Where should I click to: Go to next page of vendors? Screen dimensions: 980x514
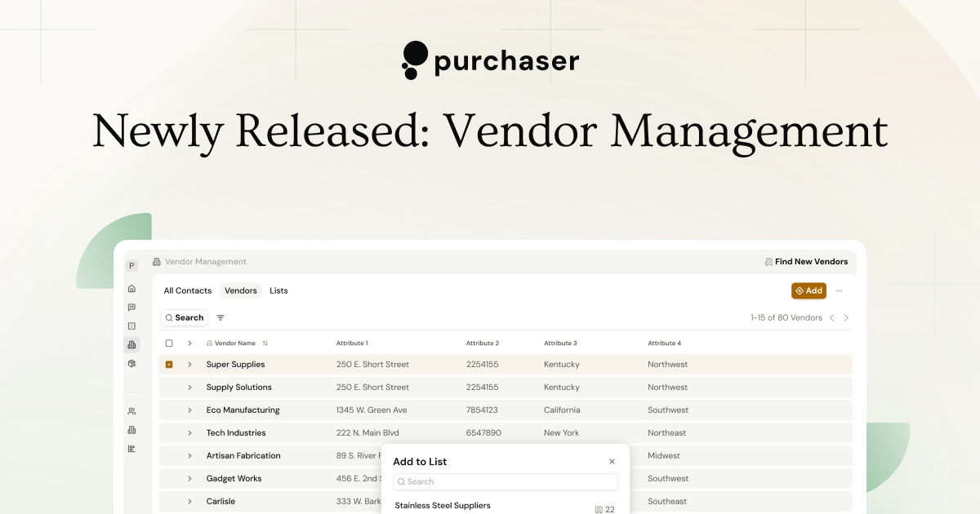pyautogui.click(x=846, y=317)
